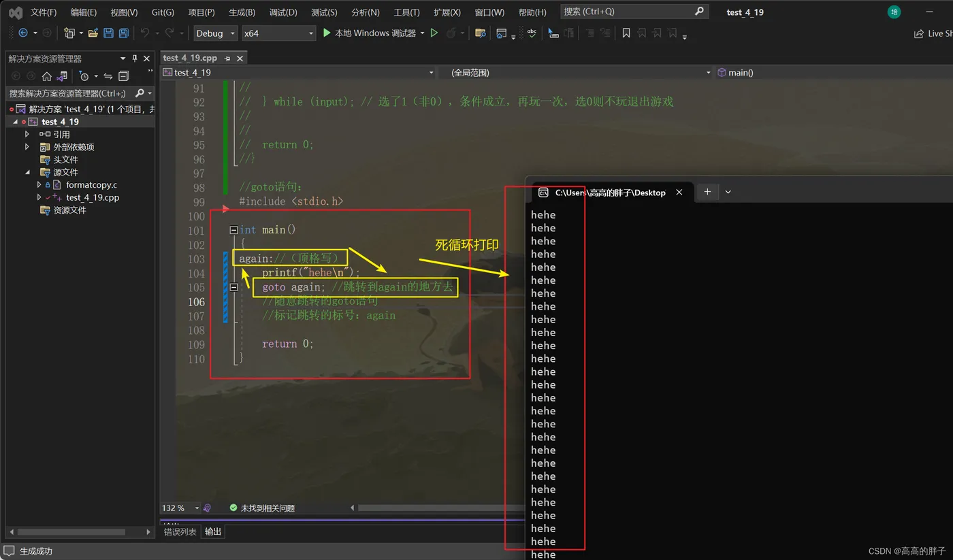The height and width of the screenshot is (560, 953).
Task: Click the Live Share icon
Action: click(919, 33)
